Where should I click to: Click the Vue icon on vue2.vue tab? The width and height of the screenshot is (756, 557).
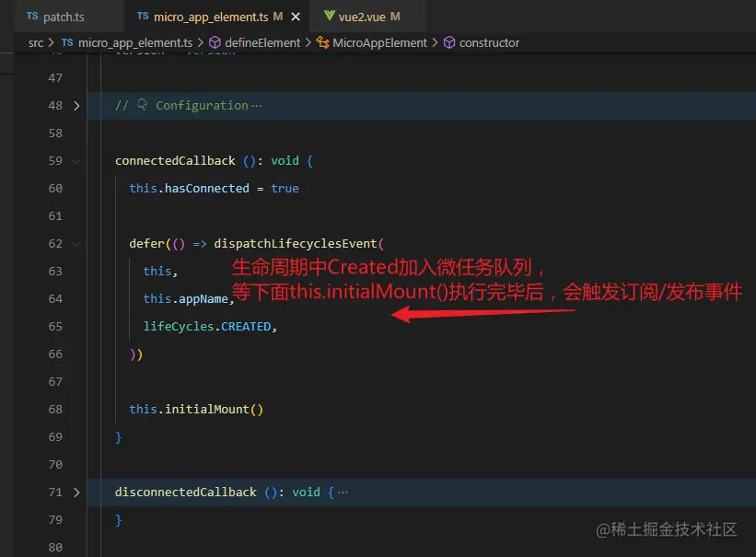coord(330,16)
